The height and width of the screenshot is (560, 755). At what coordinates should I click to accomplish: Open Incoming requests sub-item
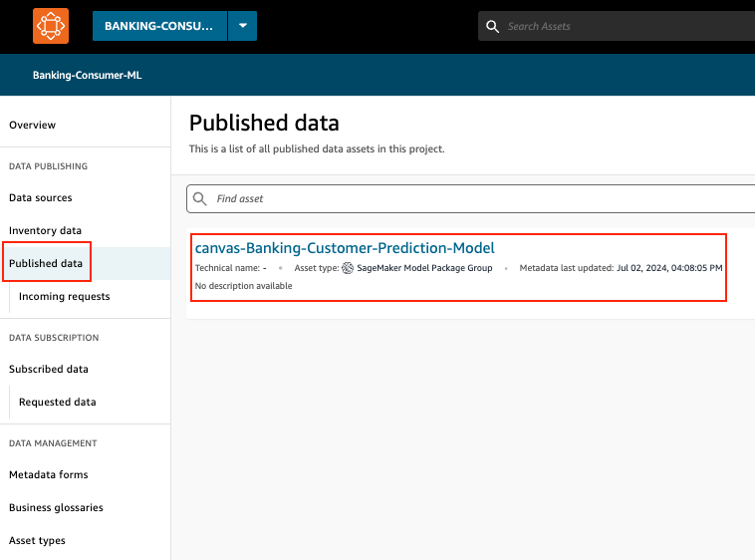pyautogui.click(x=65, y=296)
